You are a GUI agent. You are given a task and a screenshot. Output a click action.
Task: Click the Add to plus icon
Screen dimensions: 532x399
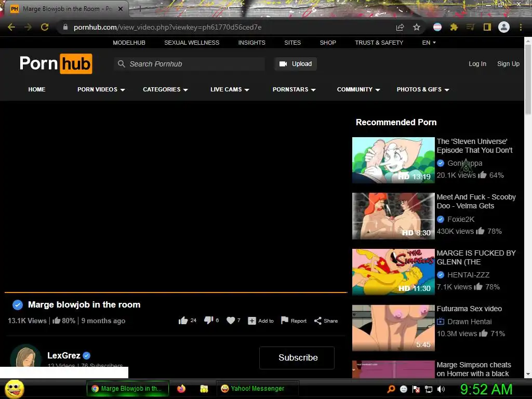pyautogui.click(x=252, y=321)
